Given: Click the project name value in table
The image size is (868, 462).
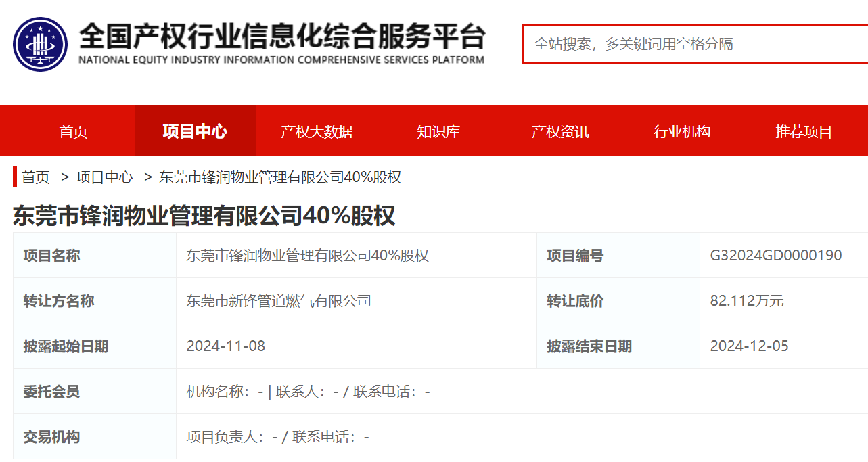Looking at the screenshot, I should pyautogui.click(x=307, y=256).
